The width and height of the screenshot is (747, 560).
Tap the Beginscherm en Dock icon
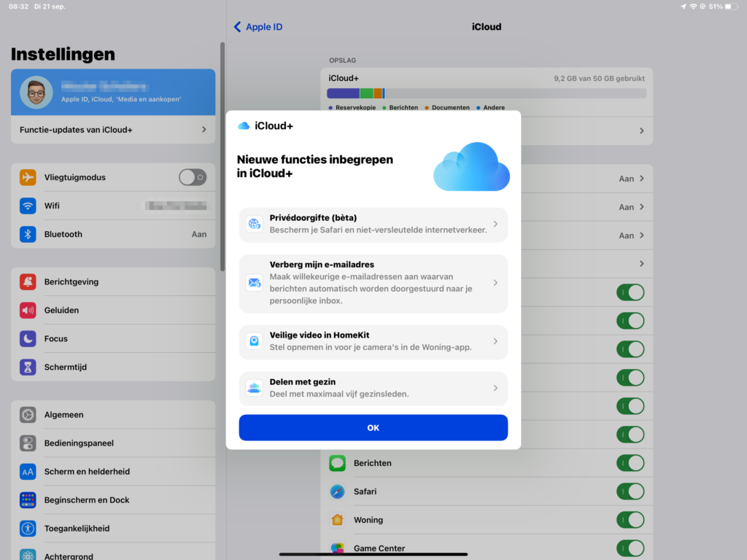28,500
